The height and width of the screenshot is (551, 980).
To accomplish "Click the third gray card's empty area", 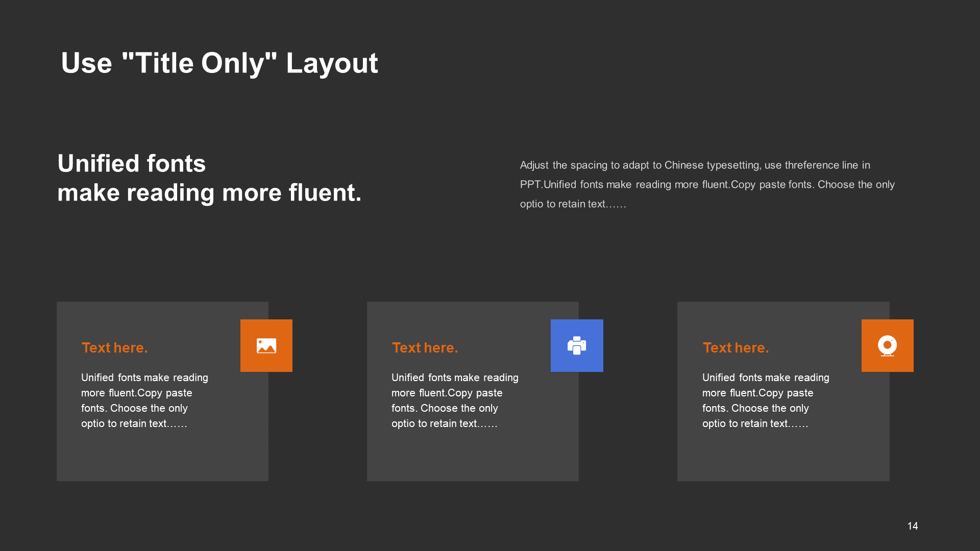I will pyautogui.click(x=783, y=457).
